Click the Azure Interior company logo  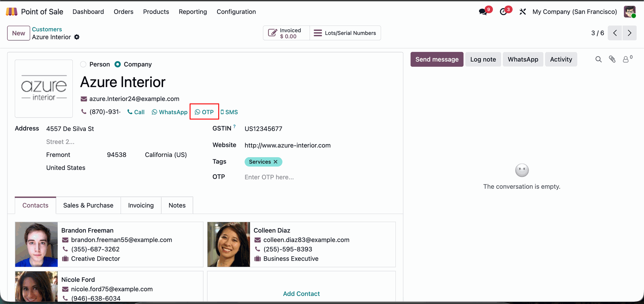(x=44, y=88)
